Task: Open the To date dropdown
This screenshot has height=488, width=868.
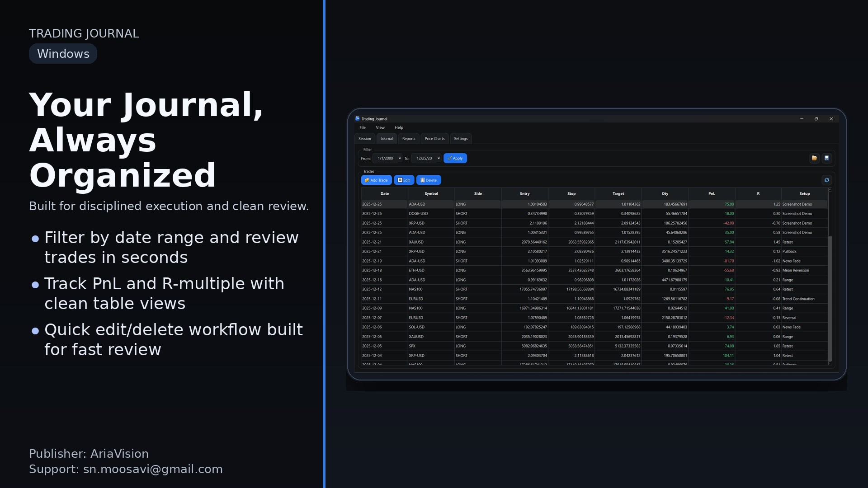Action: [x=439, y=159]
